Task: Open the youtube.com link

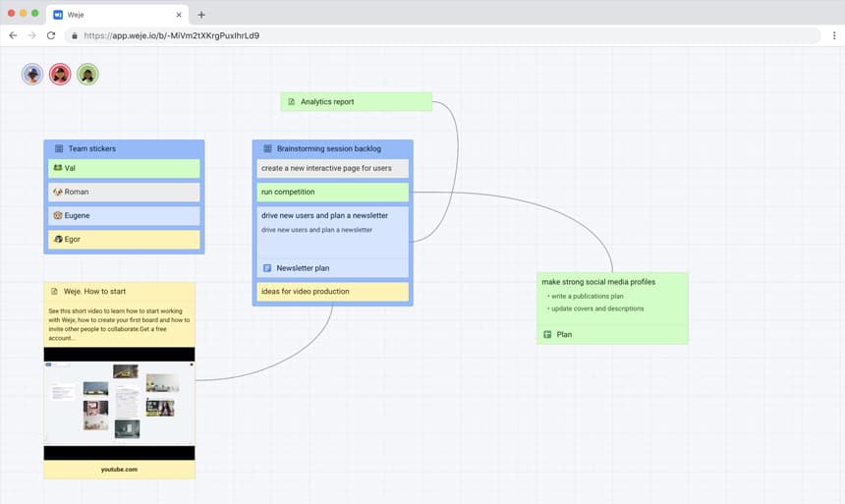Action: pyautogui.click(x=119, y=470)
